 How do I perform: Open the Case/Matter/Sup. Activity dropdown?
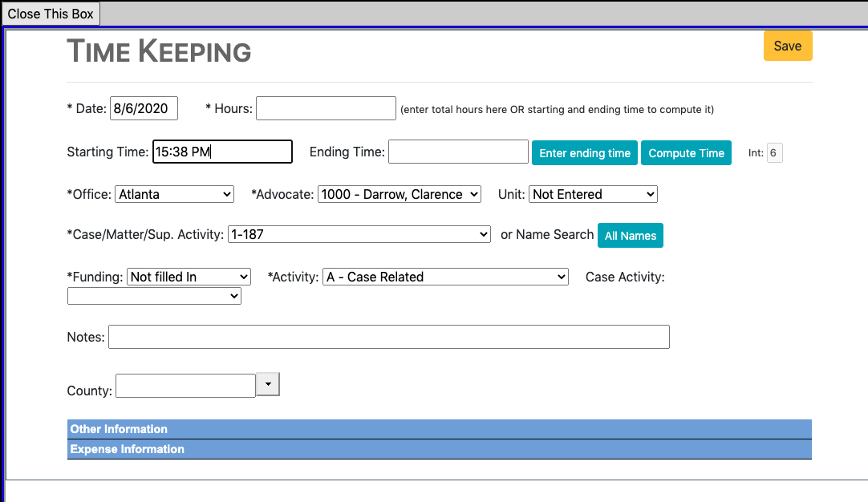(x=359, y=234)
